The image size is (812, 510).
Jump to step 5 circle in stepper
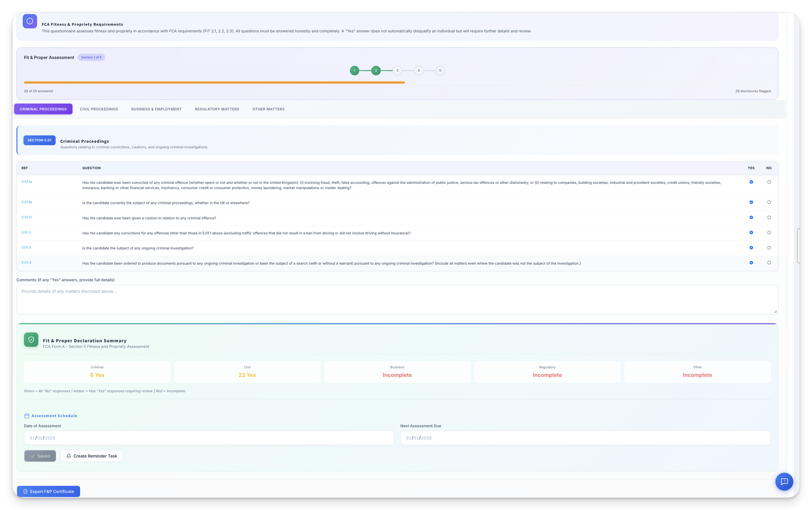440,70
